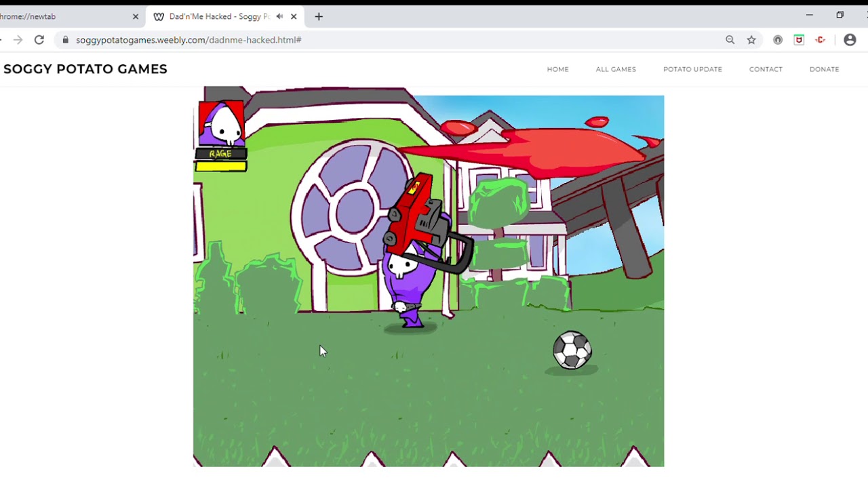Go to the HOME menu item
The image size is (868, 488).
coord(558,69)
